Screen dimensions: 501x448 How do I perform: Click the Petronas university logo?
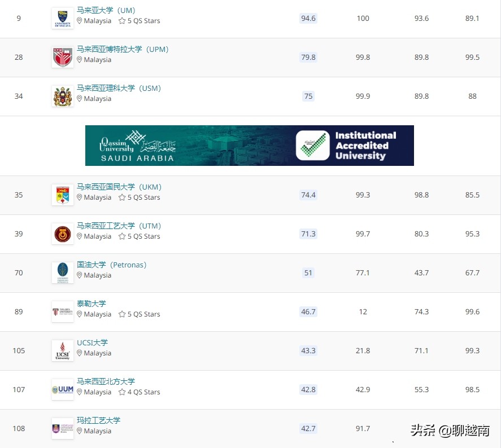tap(62, 273)
